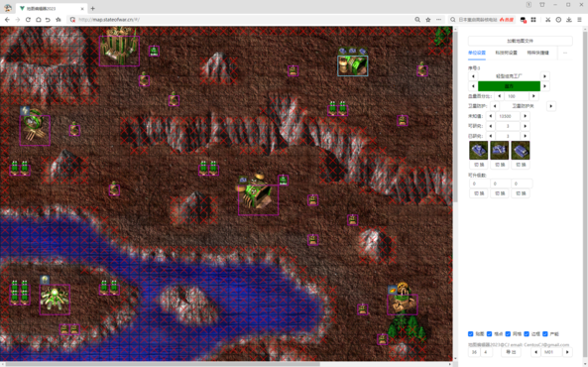Image resolution: width=588 pixels, height=367 pixels.
Task: Toggle the 网格 grid checkbox
Action: click(x=508, y=334)
